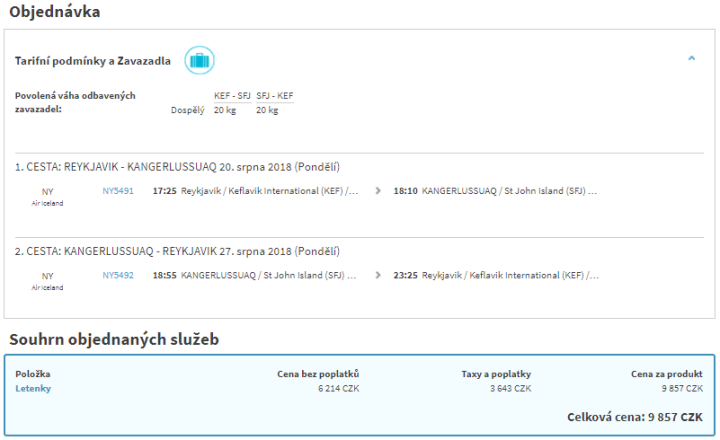Open flight number NY5492 link
The width and height of the screenshot is (720, 440).
click(x=118, y=274)
